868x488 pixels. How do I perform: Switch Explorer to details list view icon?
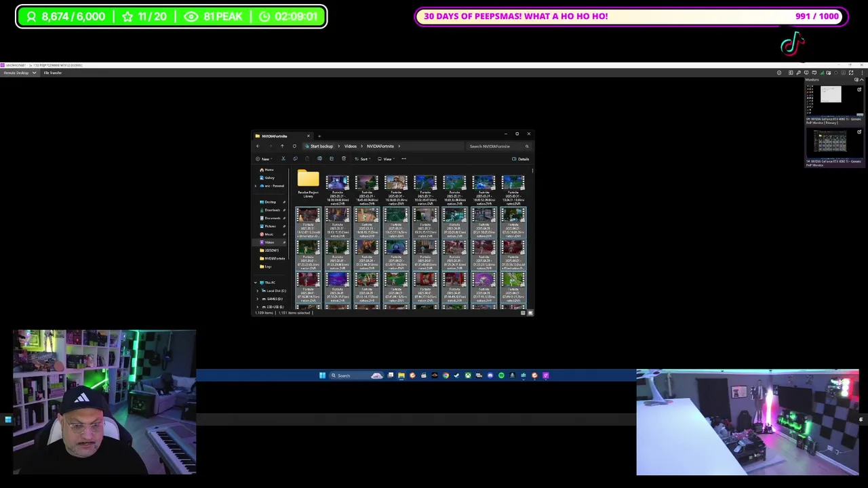(523, 312)
